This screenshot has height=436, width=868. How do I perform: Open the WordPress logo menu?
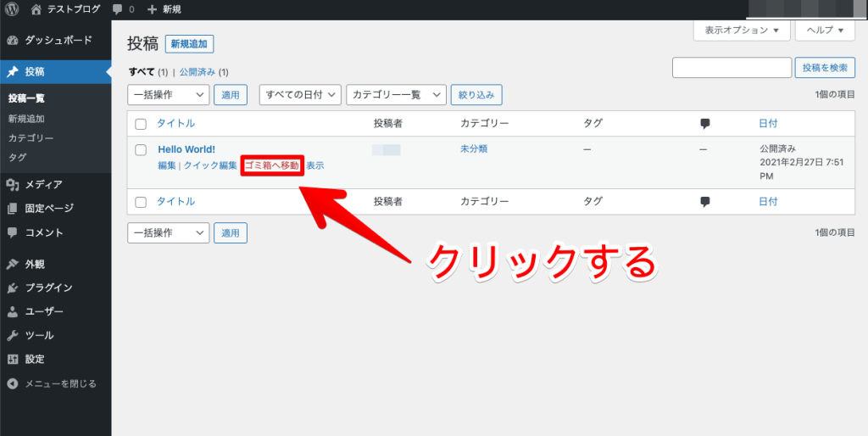12,8
